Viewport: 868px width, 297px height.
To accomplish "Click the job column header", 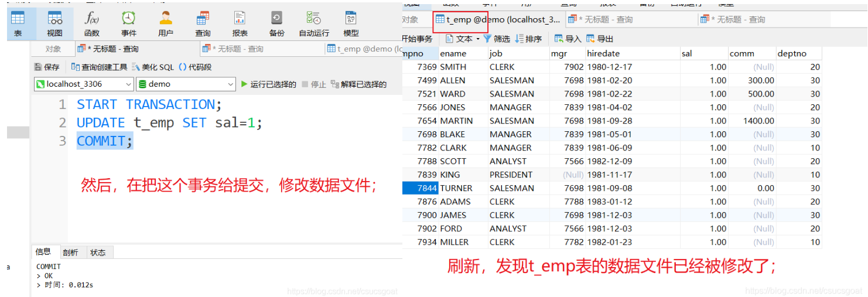I will tap(518, 53).
